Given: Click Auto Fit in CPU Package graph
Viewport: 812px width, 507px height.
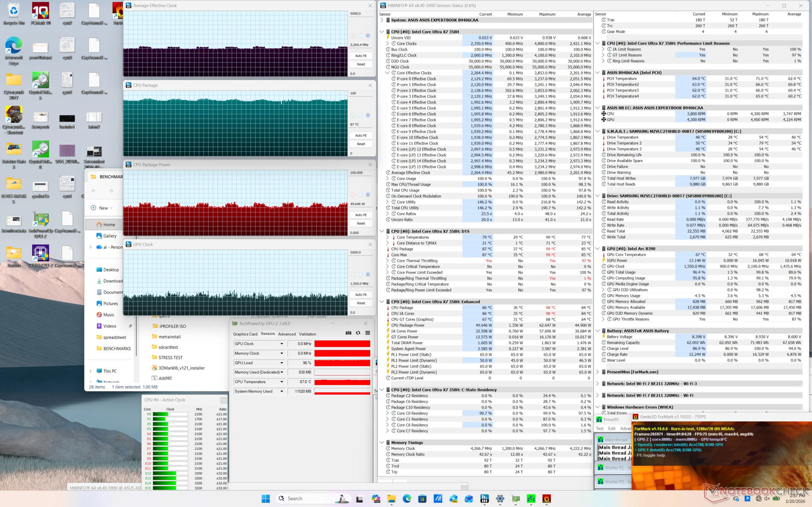Looking at the screenshot, I should coord(361,136).
